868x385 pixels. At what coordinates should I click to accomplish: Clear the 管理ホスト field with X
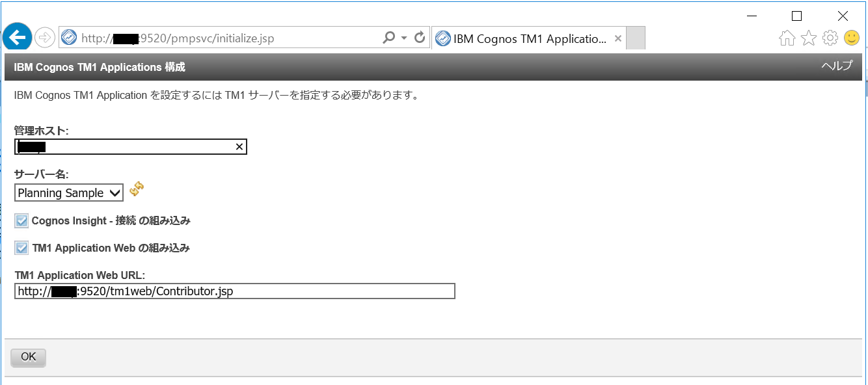pos(239,147)
